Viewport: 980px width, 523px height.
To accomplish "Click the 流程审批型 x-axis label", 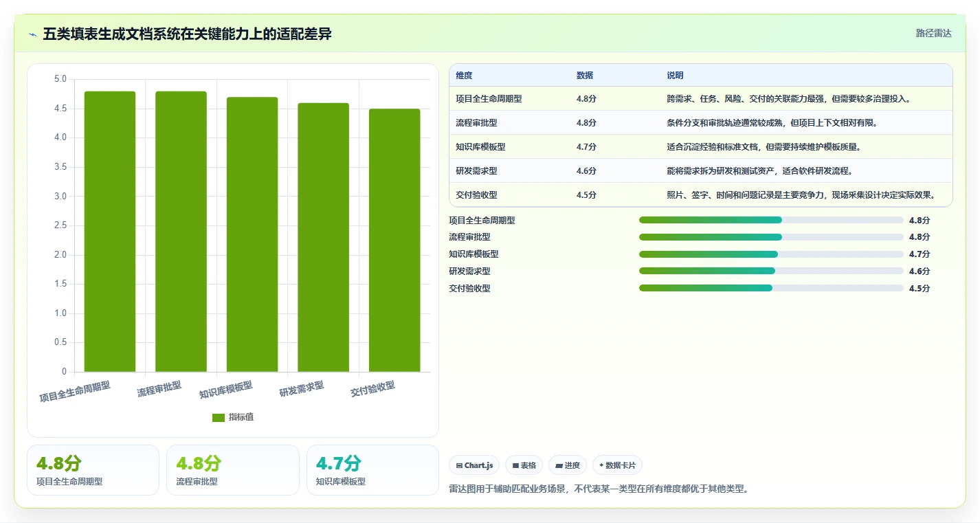I will (159, 389).
